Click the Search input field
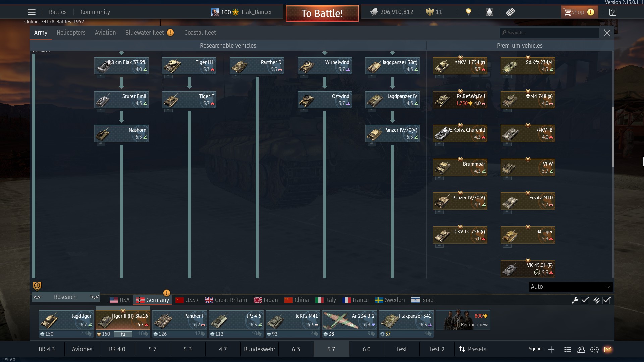This screenshot has height=362, width=644. click(549, 33)
